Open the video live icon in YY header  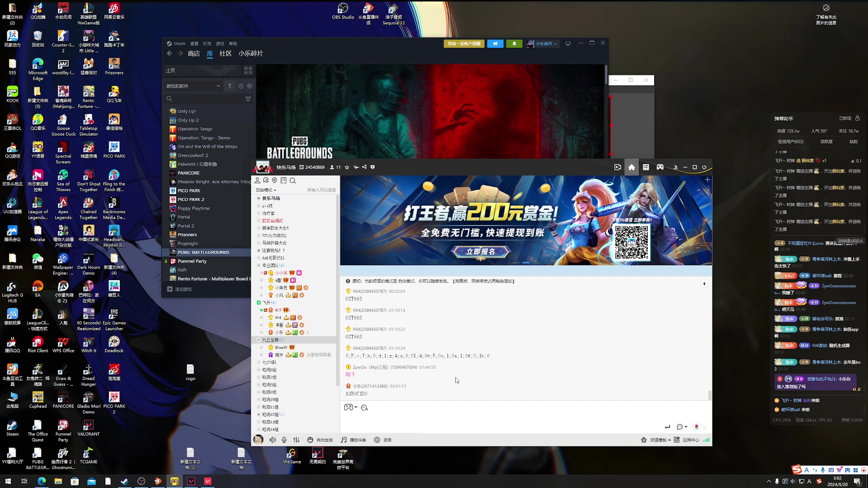coord(618,167)
